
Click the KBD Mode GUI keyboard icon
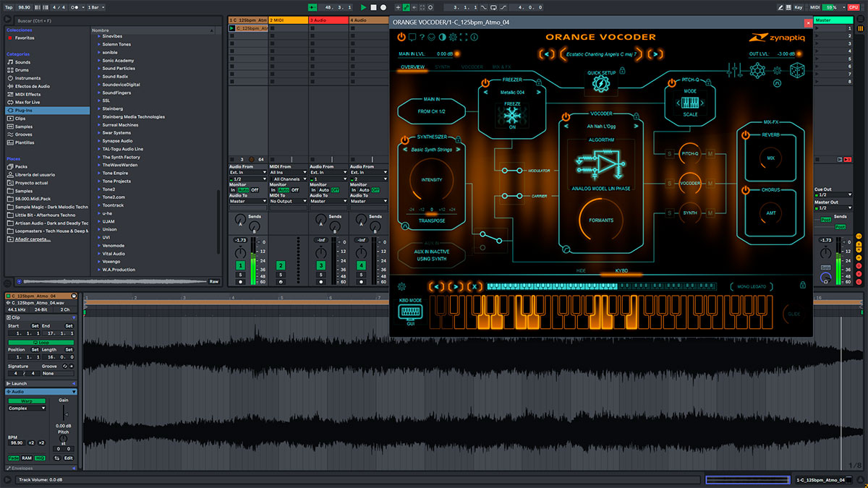(x=411, y=312)
